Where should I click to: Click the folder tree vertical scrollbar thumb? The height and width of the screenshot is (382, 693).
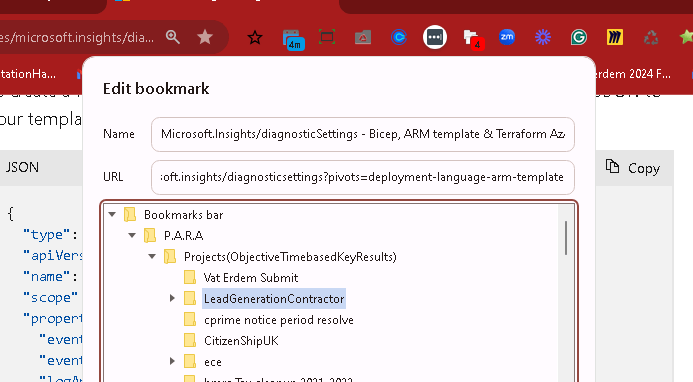566,238
